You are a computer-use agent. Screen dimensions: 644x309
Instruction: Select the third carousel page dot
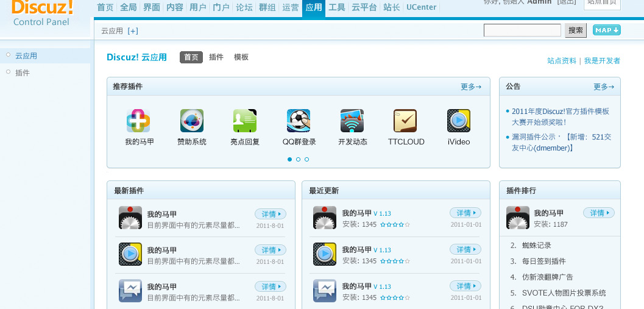(307, 160)
